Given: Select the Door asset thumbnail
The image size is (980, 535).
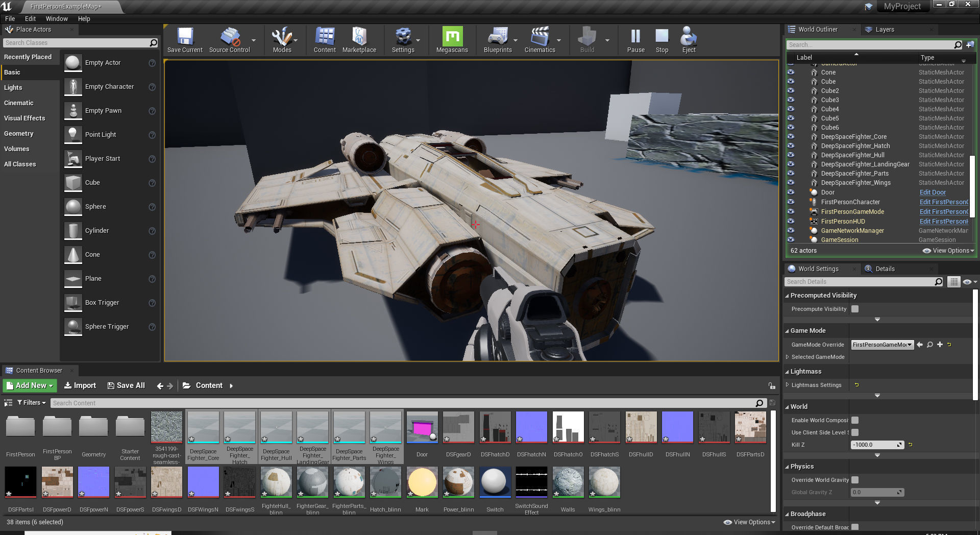Looking at the screenshot, I should tap(422, 427).
